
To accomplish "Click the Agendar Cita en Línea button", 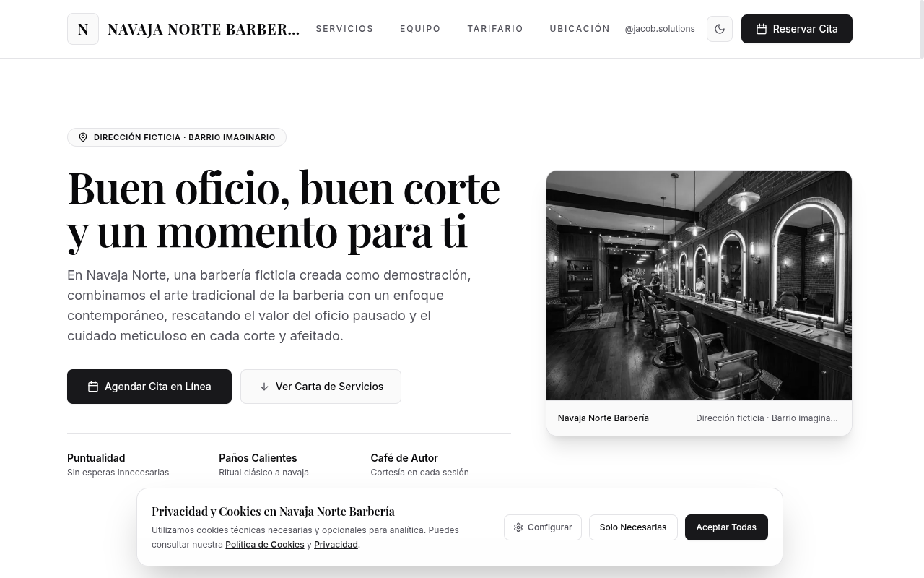I will tap(149, 387).
